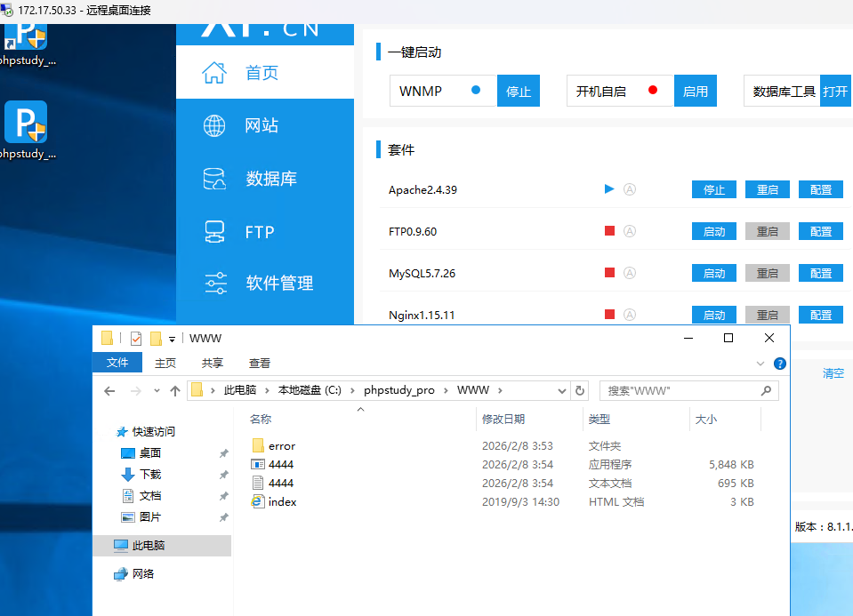Switch to the 共享 ribbon tab
The height and width of the screenshot is (616, 853).
[213, 364]
